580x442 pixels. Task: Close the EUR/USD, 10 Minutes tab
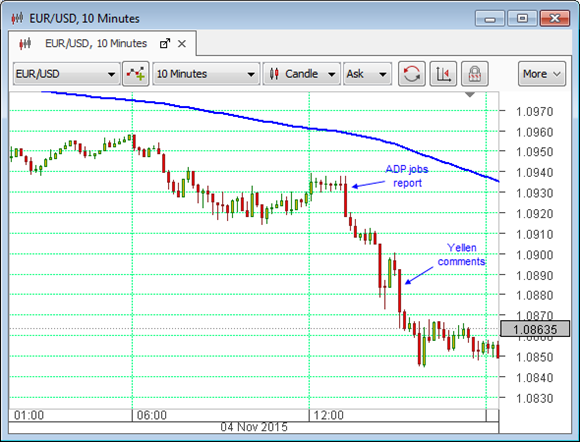182,44
